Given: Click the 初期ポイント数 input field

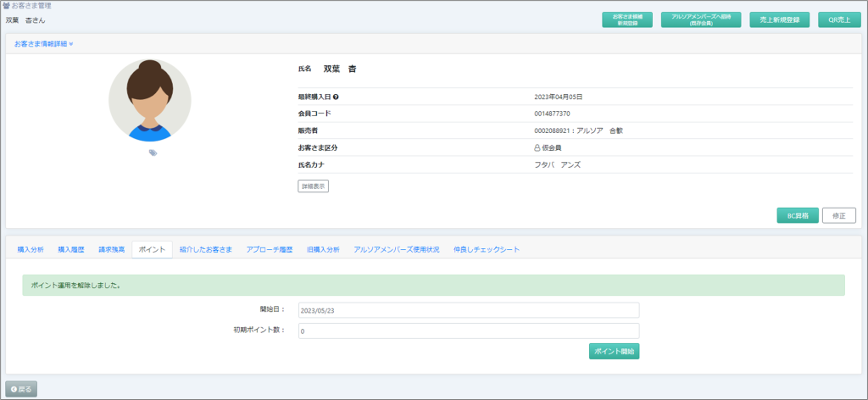Looking at the screenshot, I should coord(468,331).
